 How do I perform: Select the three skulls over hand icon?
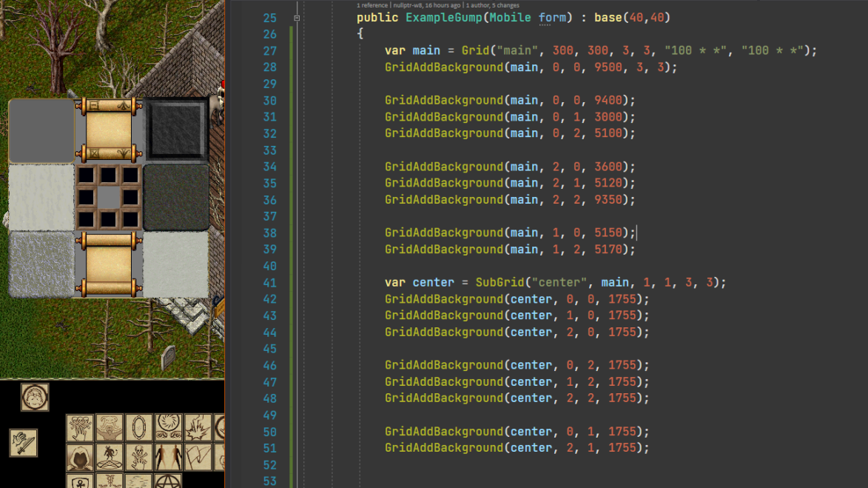tap(80, 428)
